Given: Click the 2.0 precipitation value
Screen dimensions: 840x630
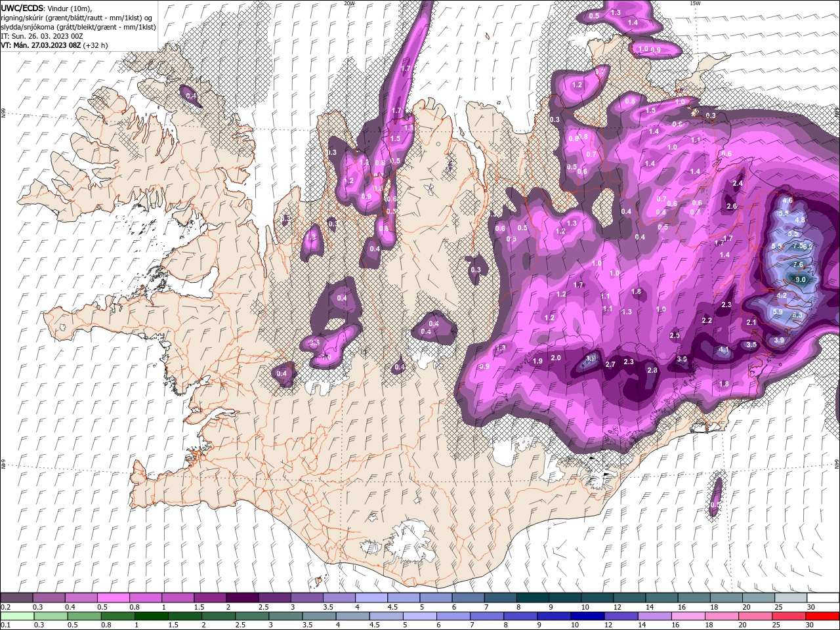Looking at the screenshot, I should (x=556, y=358).
